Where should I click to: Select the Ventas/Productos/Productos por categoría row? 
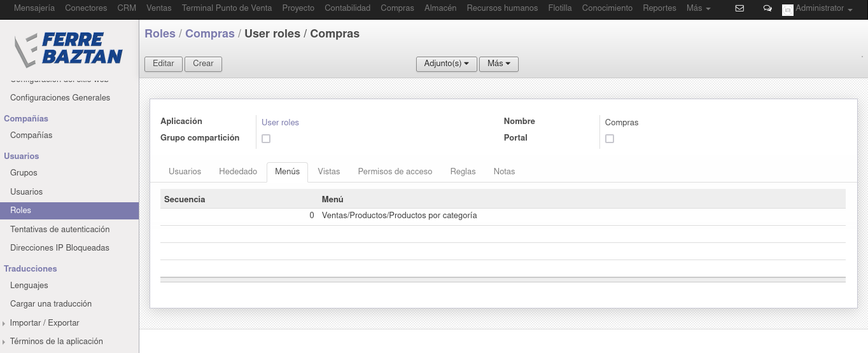[503, 216]
